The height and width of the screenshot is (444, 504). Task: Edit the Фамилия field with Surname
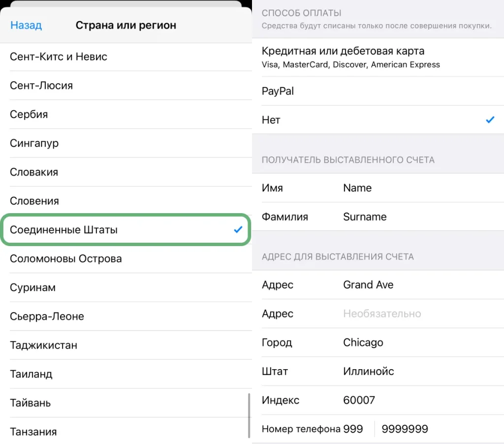365,217
